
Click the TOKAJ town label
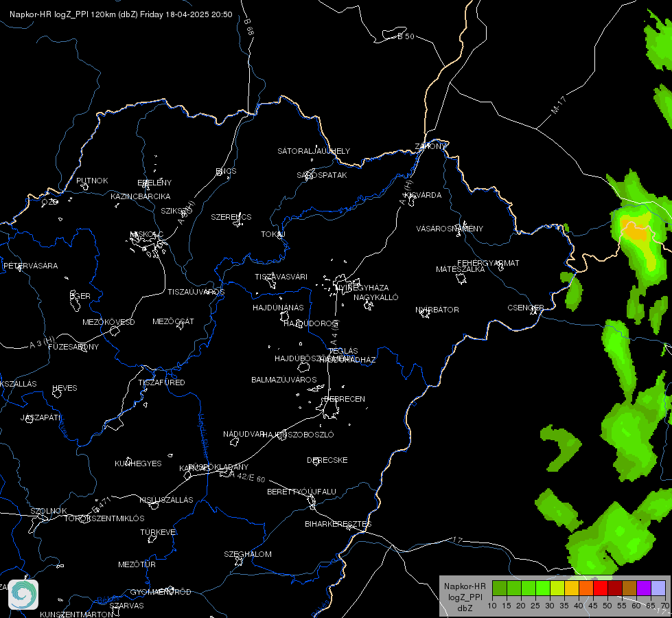[x=273, y=234]
